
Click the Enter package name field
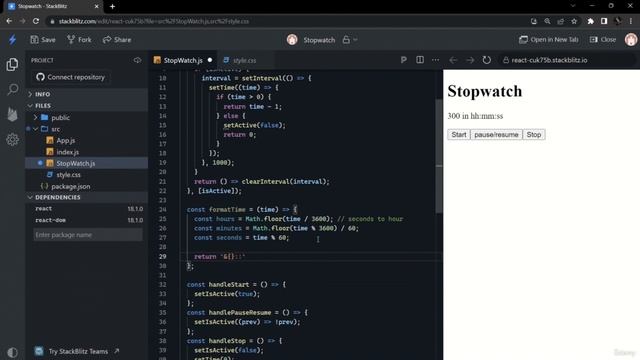88,235
